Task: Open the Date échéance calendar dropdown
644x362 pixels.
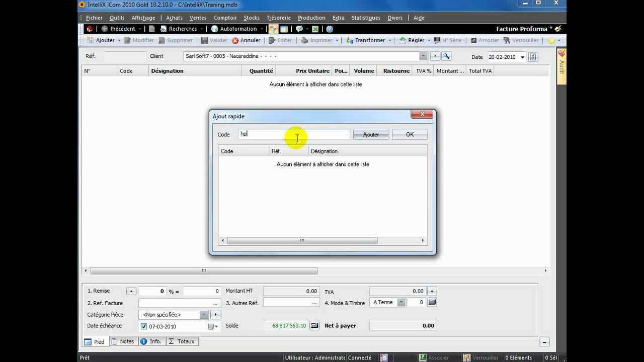Action: coord(213,326)
